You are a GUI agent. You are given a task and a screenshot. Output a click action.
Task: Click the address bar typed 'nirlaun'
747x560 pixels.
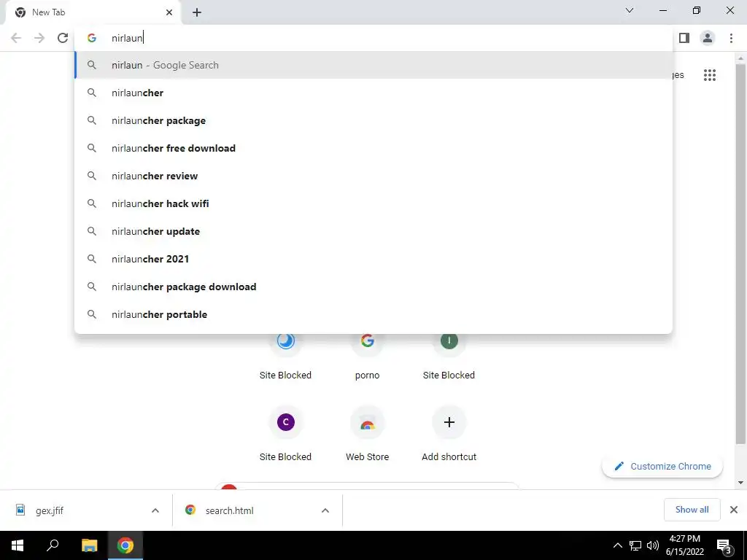point(373,38)
